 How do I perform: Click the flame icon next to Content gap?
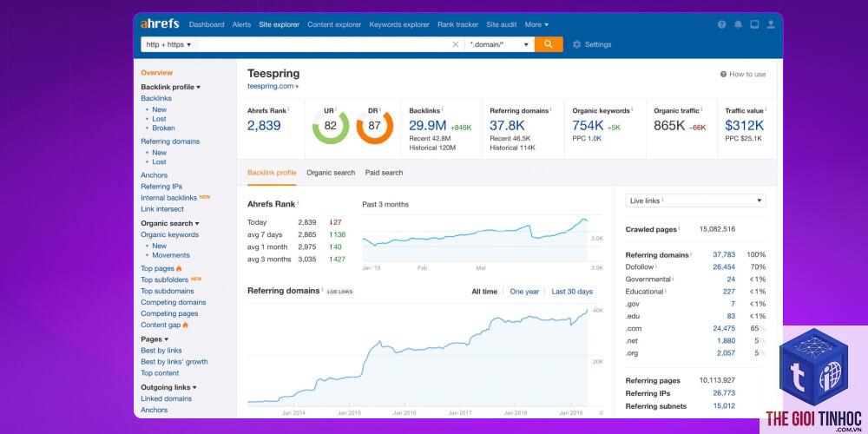186,325
